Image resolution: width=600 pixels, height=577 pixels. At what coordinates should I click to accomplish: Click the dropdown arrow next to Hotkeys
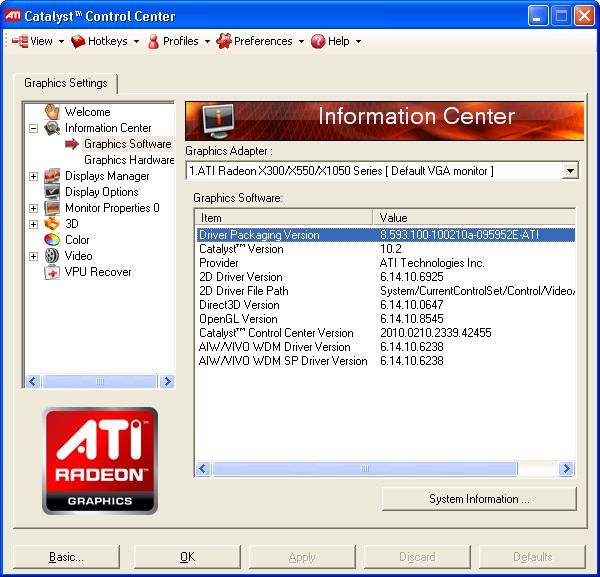[136, 41]
